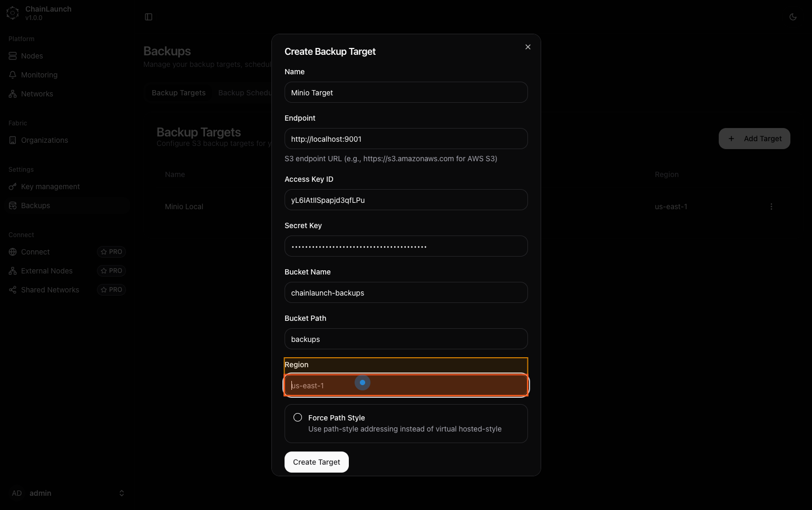Click the Create Target button

(316, 462)
